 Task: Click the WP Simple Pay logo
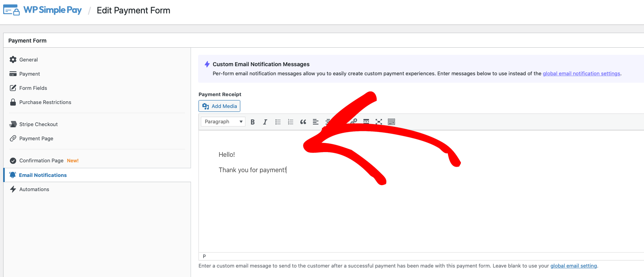[43, 10]
